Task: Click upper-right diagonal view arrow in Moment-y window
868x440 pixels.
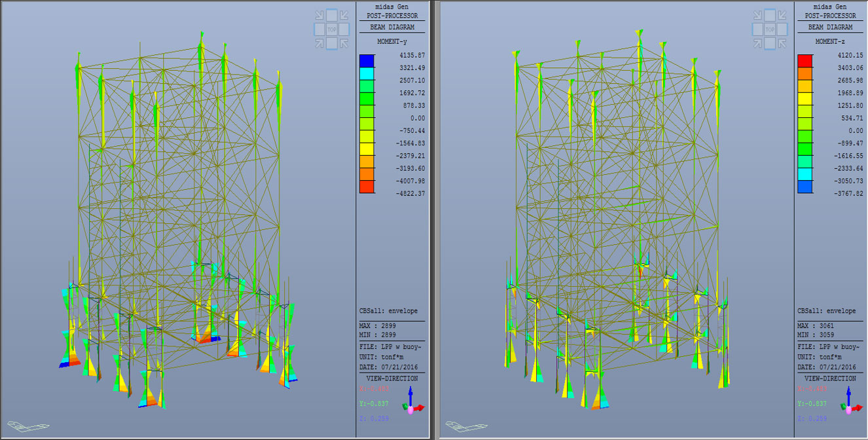Action: click(x=344, y=16)
